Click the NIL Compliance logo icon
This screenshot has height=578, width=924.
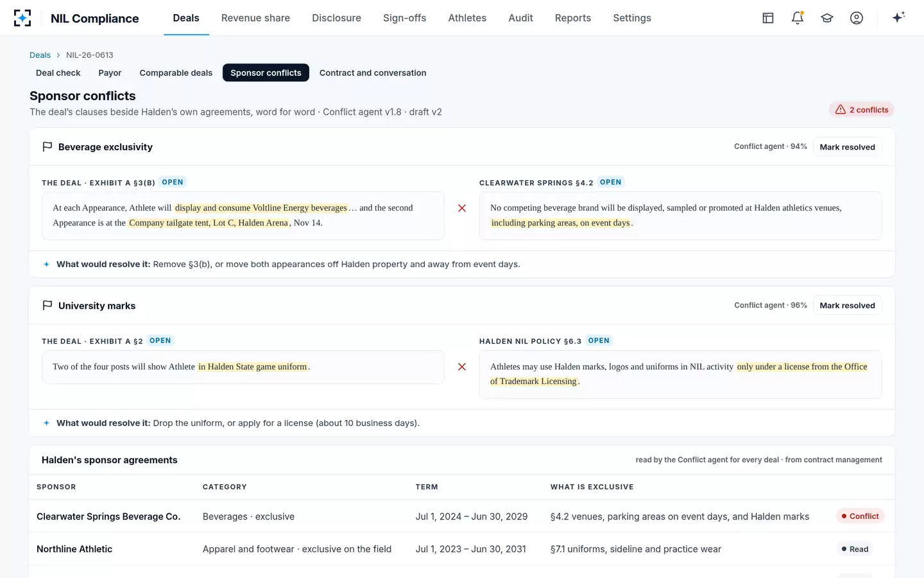(x=22, y=18)
